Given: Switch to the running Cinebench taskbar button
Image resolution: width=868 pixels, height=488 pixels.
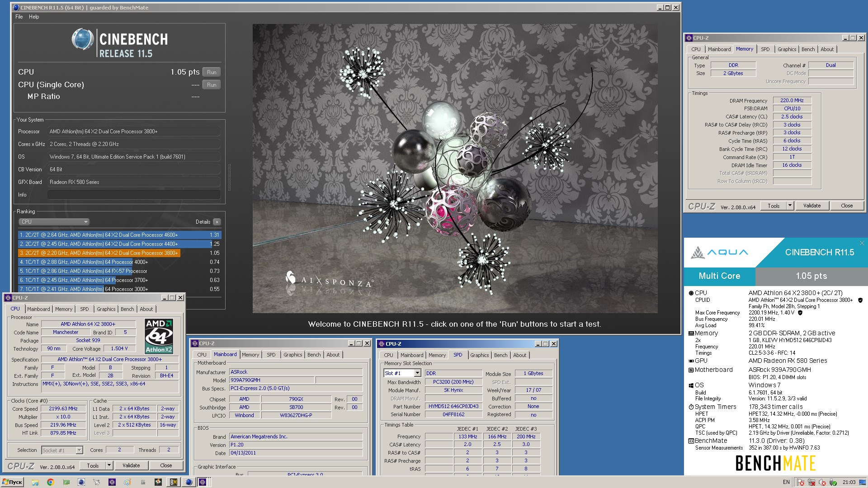Looking at the screenshot, I should [189, 482].
